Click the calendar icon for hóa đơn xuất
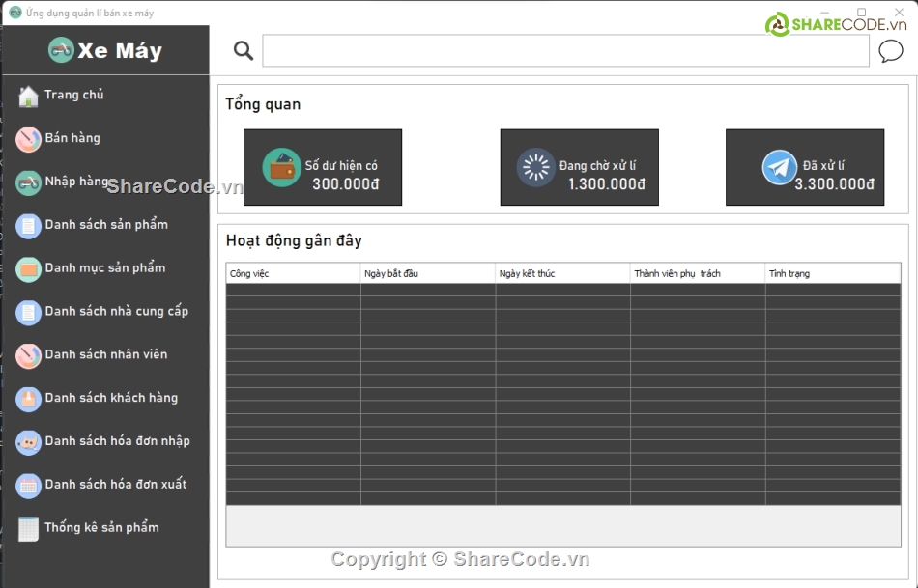 [x=28, y=485]
